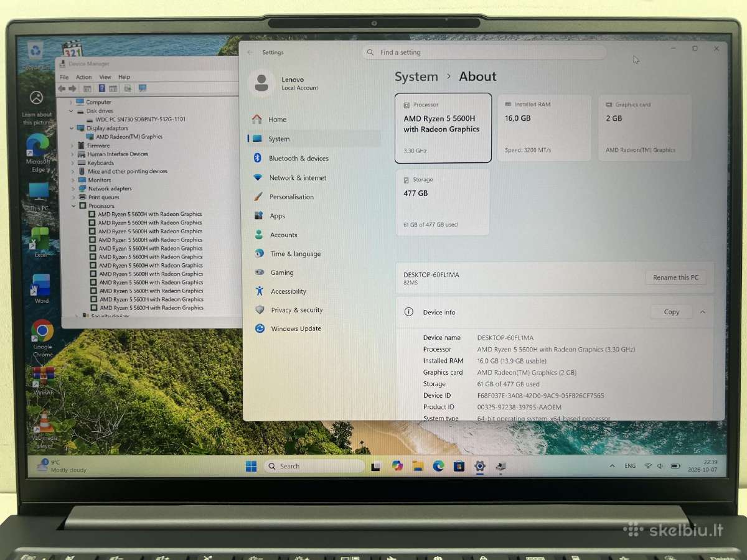Open Gaming settings

(x=274, y=273)
